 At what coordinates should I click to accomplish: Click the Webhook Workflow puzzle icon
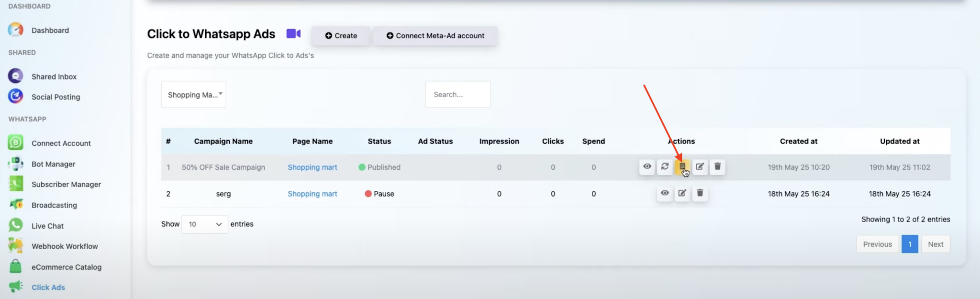coord(15,246)
